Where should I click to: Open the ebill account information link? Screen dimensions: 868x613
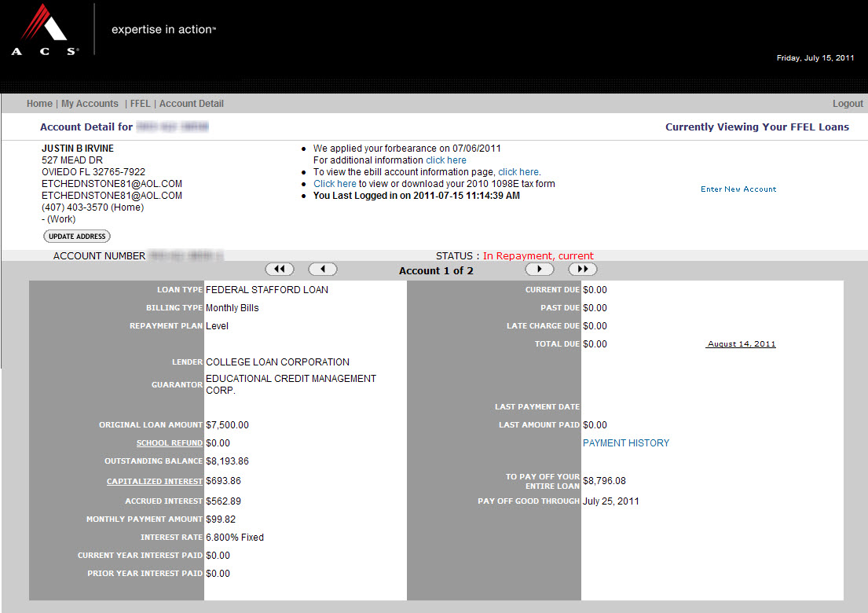[518, 172]
